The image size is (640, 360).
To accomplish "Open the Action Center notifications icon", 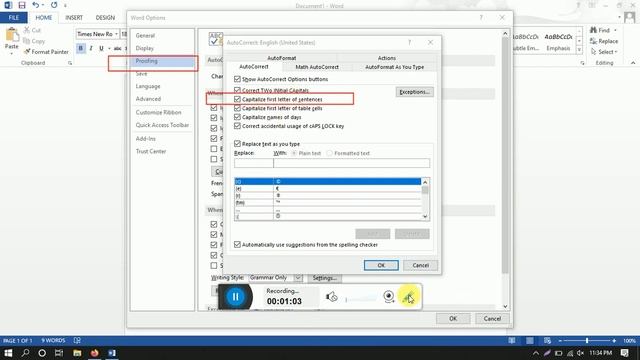I will (x=624, y=353).
